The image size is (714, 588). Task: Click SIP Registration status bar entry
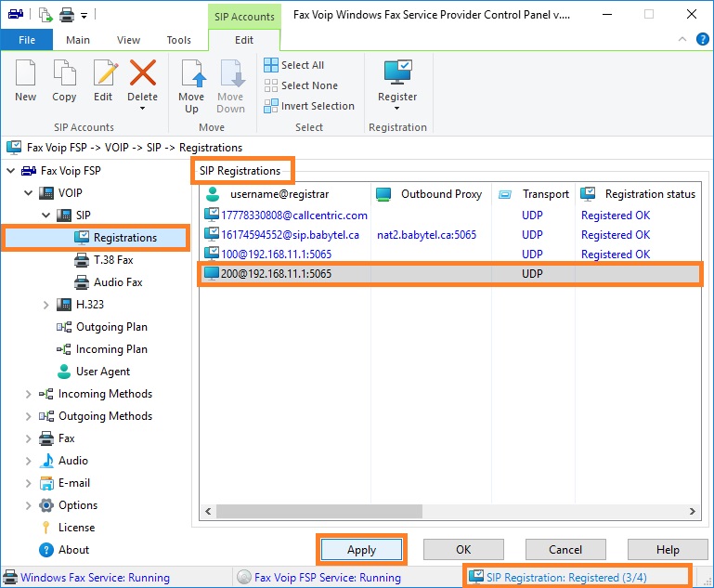558,578
